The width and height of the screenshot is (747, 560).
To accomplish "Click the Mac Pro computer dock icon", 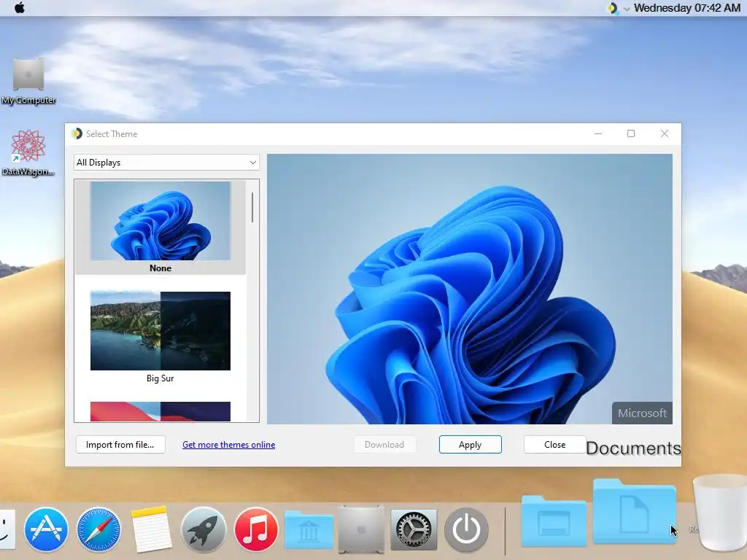I will [x=361, y=529].
